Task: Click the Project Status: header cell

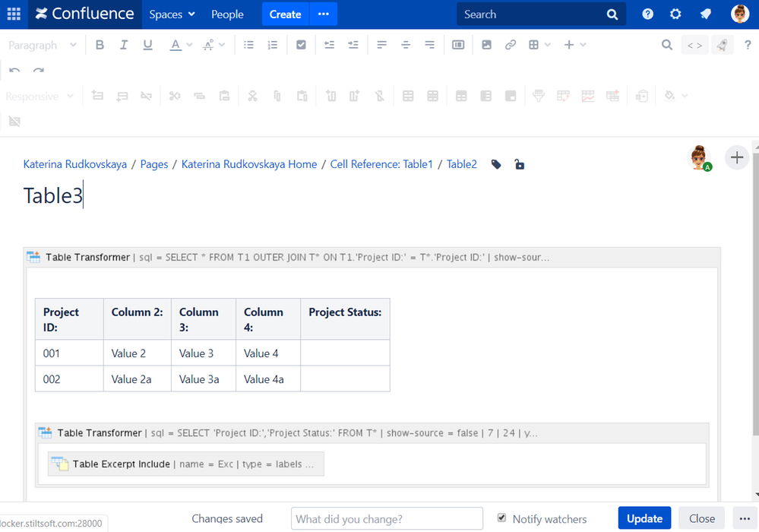Action: tap(345, 319)
